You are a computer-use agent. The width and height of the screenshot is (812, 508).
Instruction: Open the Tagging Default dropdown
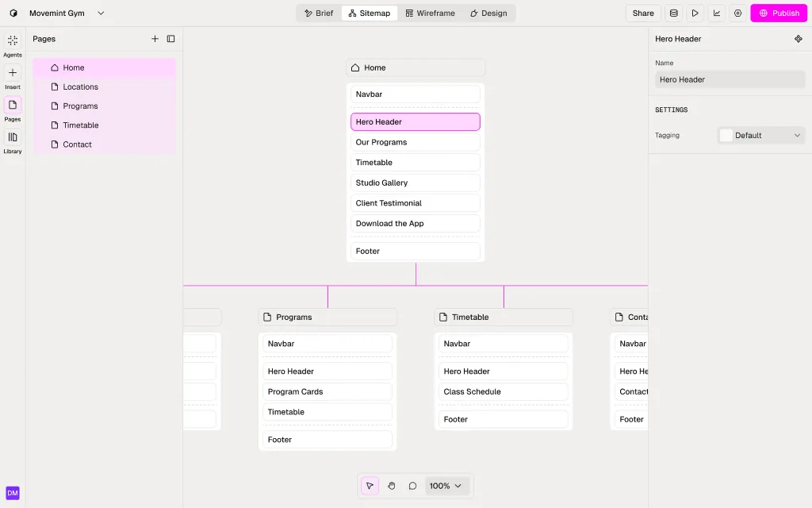coord(761,135)
